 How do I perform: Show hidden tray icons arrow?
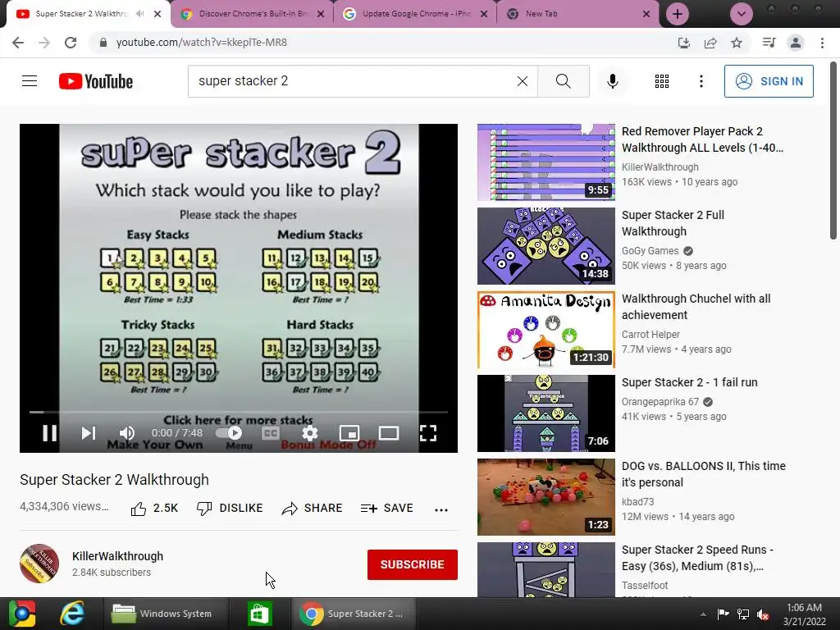tap(703, 614)
